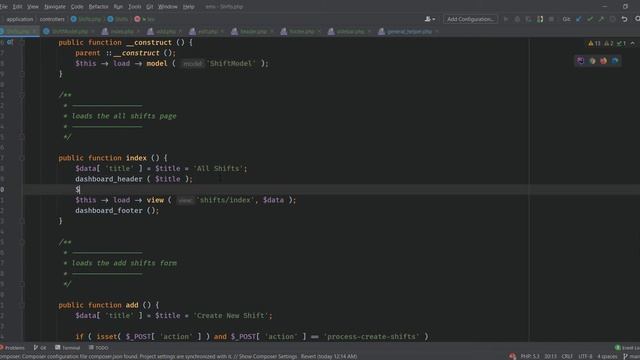The width and height of the screenshot is (640, 360).
Task: Click the Run with Coverage icon
Action: pyautogui.click(x=529, y=19)
